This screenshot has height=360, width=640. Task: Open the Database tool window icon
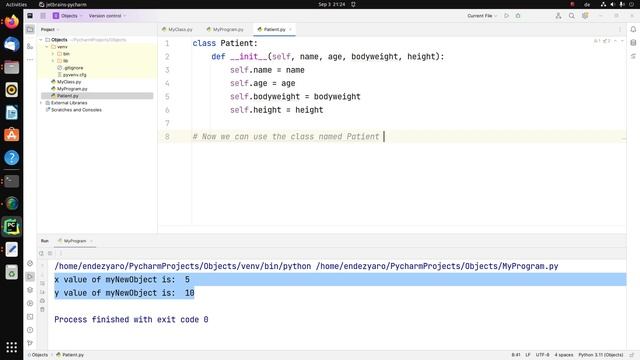pyautogui.click(x=633, y=42)
